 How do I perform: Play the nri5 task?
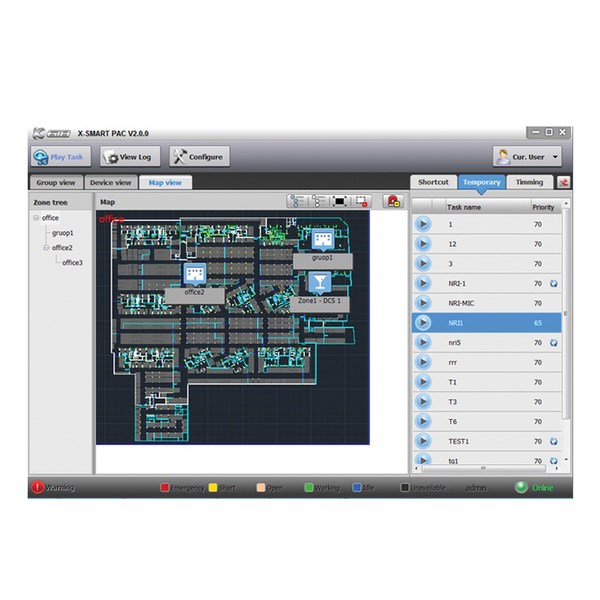[423, 342]
